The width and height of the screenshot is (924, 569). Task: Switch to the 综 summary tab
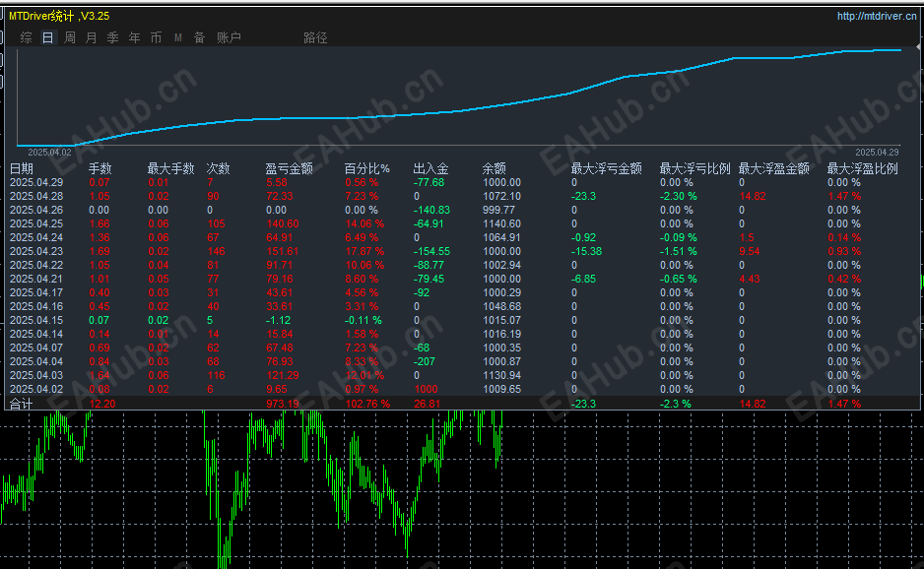pos(26,37)
